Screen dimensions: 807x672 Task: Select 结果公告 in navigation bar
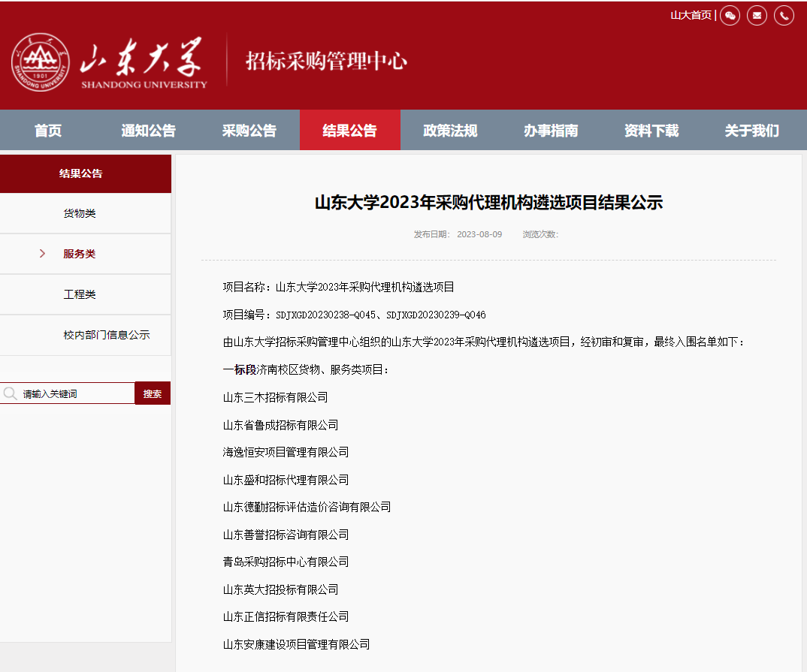pos(350,131)
